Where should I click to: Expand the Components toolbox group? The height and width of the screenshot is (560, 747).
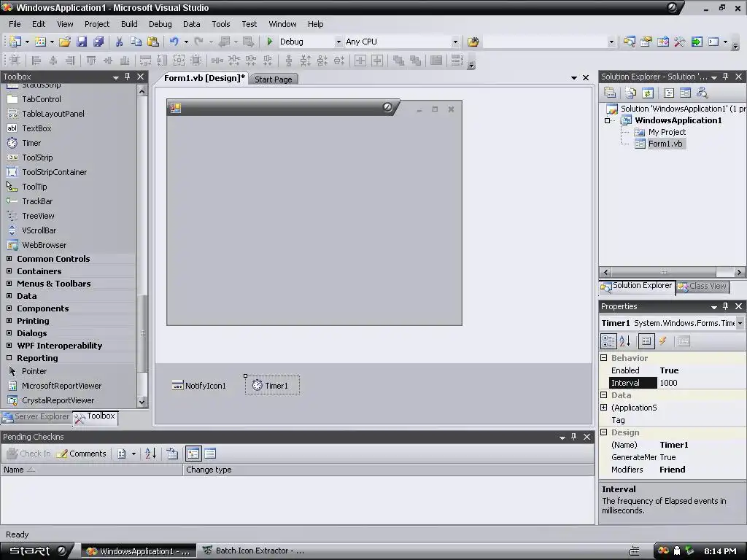(9, 308)
